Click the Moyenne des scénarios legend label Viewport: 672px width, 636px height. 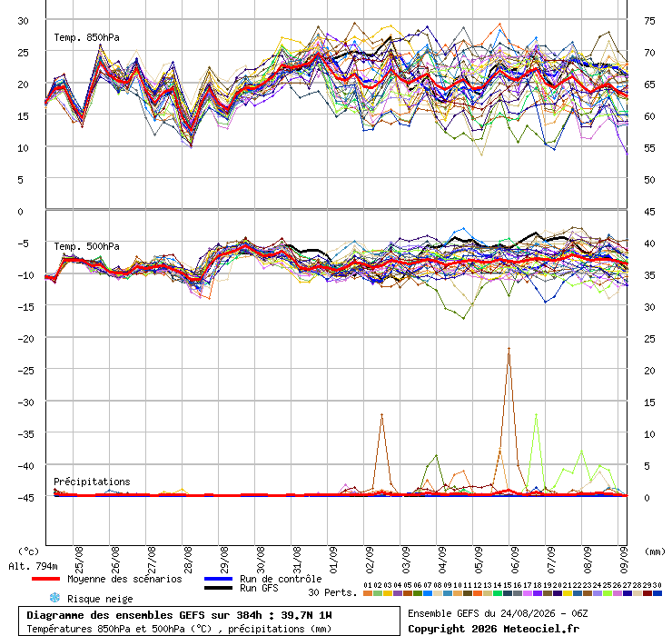coord(124,579)
